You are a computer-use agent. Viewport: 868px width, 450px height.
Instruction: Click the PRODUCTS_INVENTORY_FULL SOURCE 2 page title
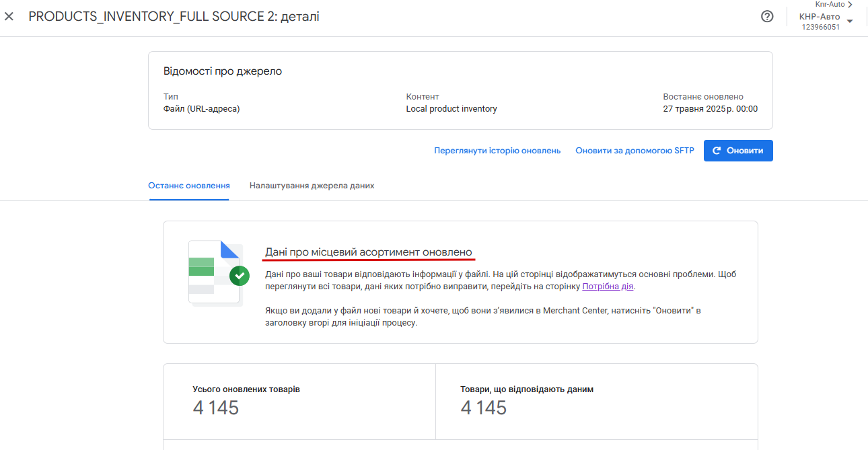[x=174, y=16]
